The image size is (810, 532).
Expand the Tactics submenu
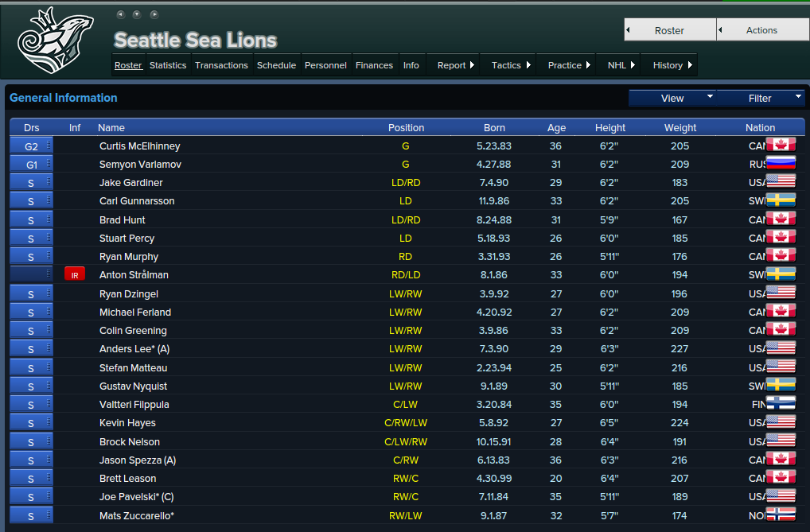click(x=510, y=65)
